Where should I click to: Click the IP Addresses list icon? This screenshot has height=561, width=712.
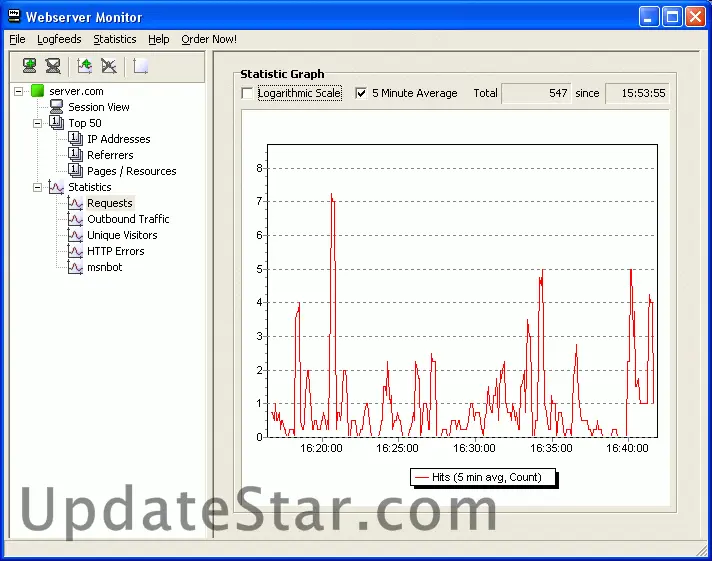click(x=75, y=139)
